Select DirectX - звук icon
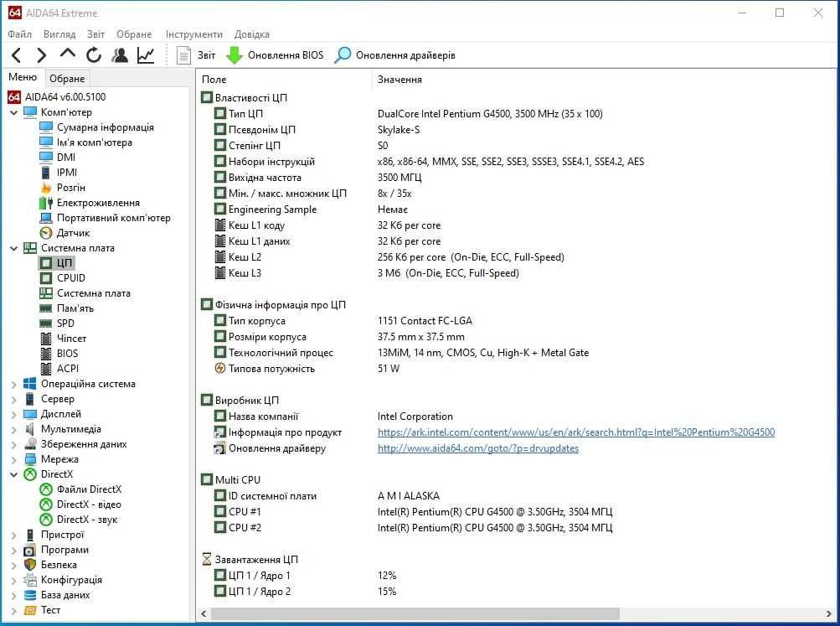840x626 pixels. pos(46,520)
